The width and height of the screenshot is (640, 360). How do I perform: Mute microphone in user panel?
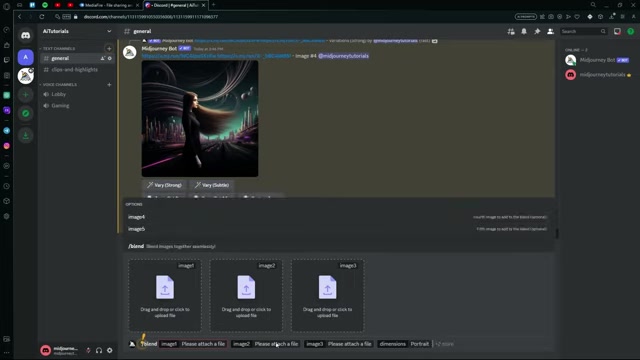pyautogui.click(x=88, y=350)
